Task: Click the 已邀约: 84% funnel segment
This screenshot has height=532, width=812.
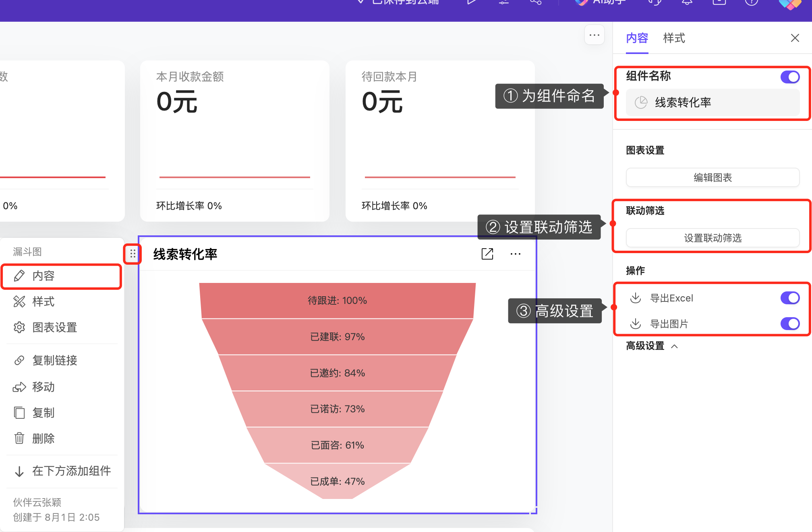Action: (x=338, y=373)
